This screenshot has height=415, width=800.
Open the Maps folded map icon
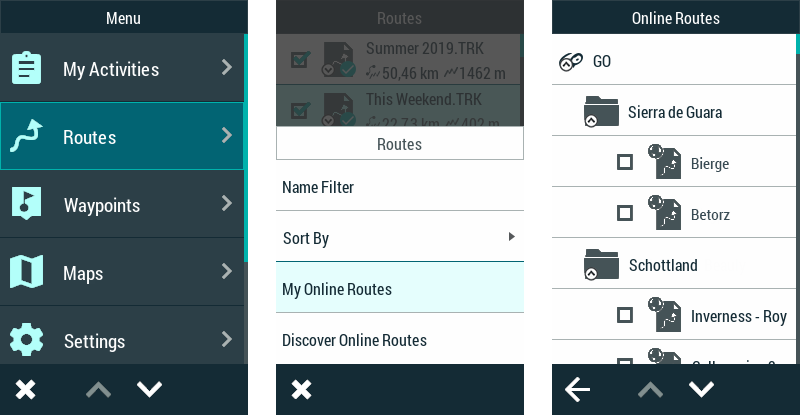pyautogui.click(x=26, y=273)
